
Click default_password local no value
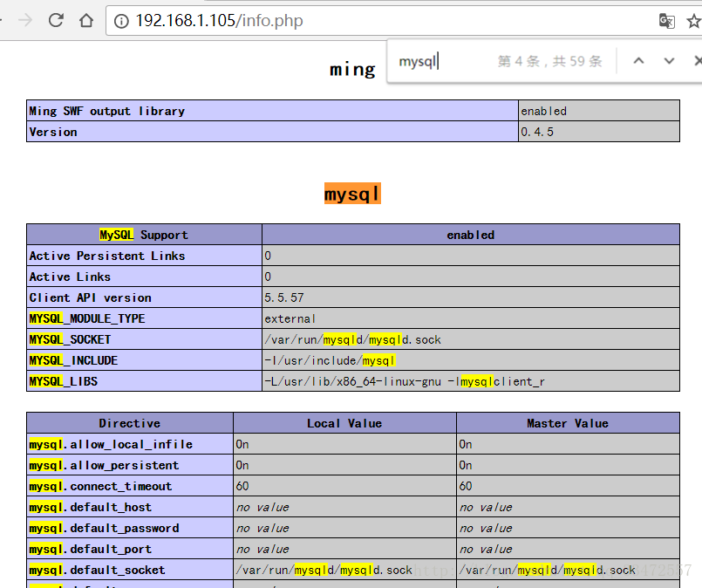(262, 529)
